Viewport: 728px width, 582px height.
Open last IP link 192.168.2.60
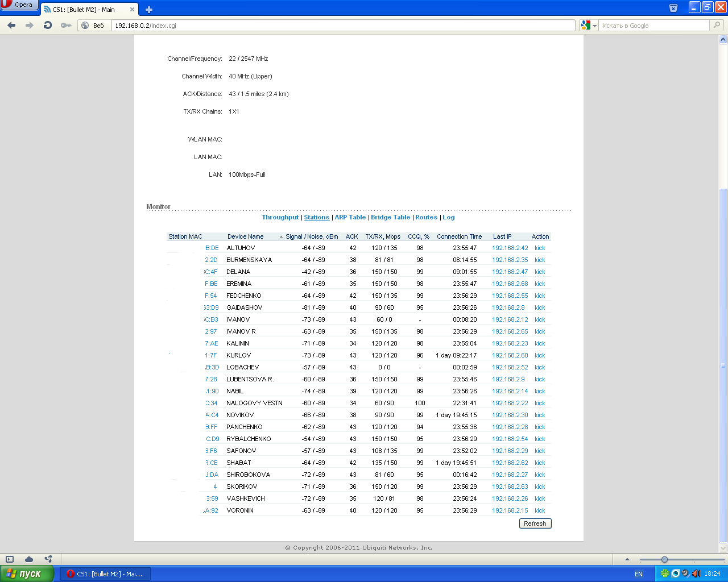coord(510,355)
